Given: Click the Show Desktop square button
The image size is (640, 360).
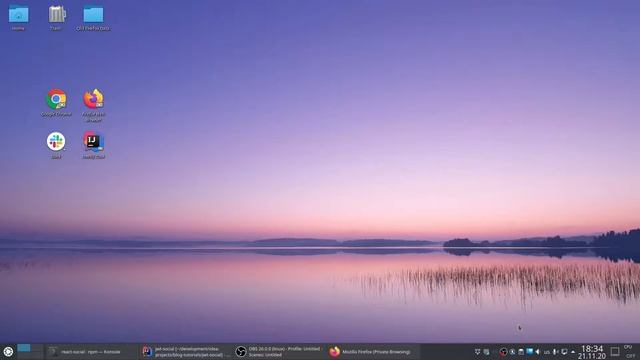Looking at the screenshot, I should point(615,352).
